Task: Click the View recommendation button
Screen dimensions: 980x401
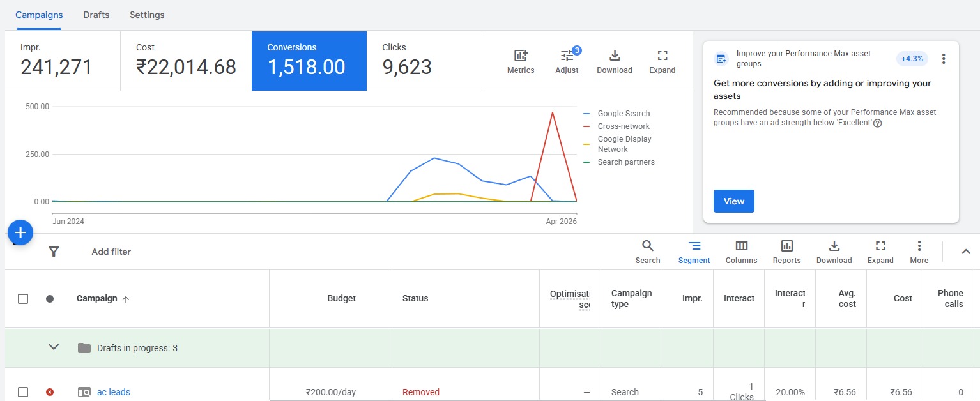Action: (x=733, y=201)
